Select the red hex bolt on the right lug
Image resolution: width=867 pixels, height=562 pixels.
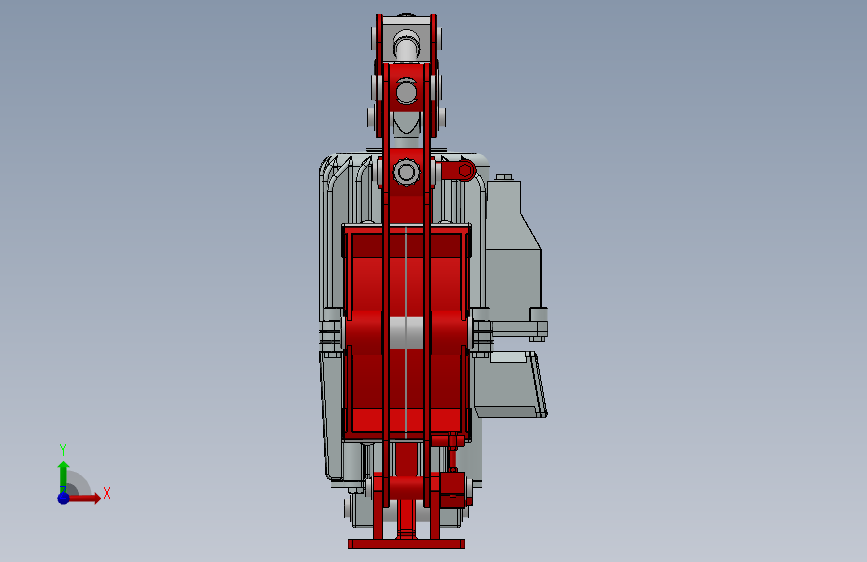(x=466, y=171)
